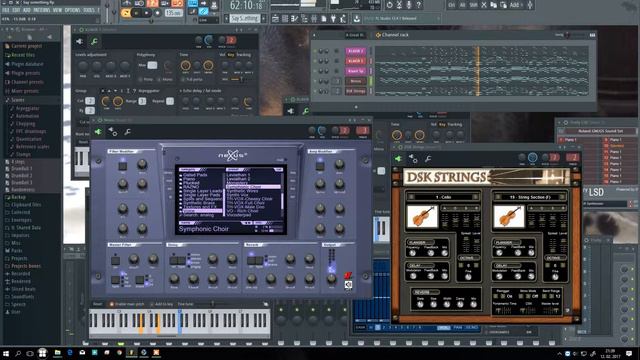Open the Windows Start menu
This screenshot has height=360, width=640.
tap(6, 353)
